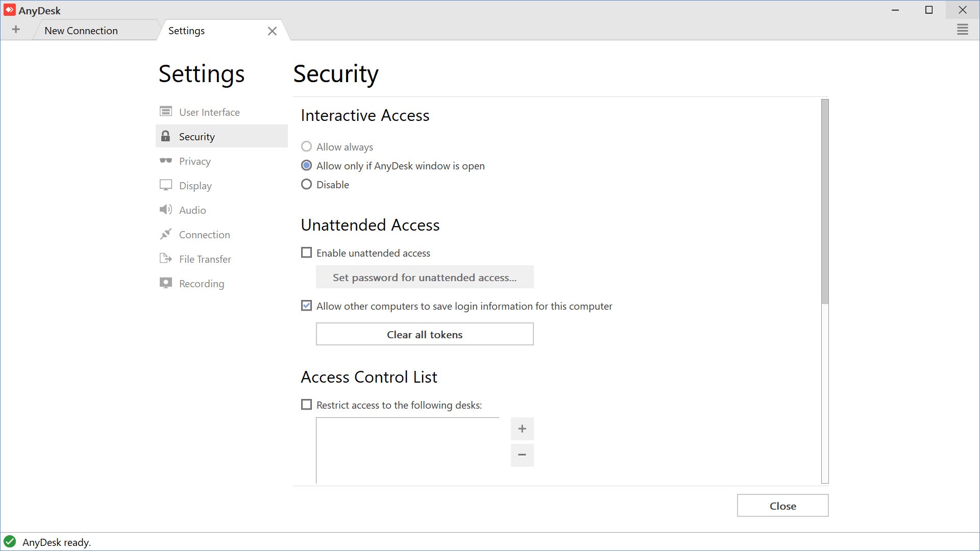The image size is (980, 551).
Task: Click the User Interface sidebar icon
Action: (165, 111)
